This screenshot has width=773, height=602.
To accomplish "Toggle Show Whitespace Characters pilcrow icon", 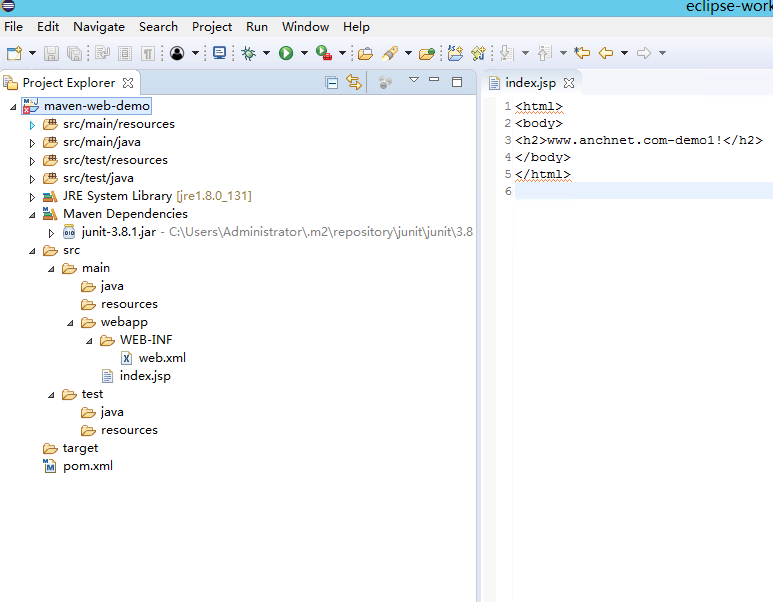I will [x=148, y=53].
